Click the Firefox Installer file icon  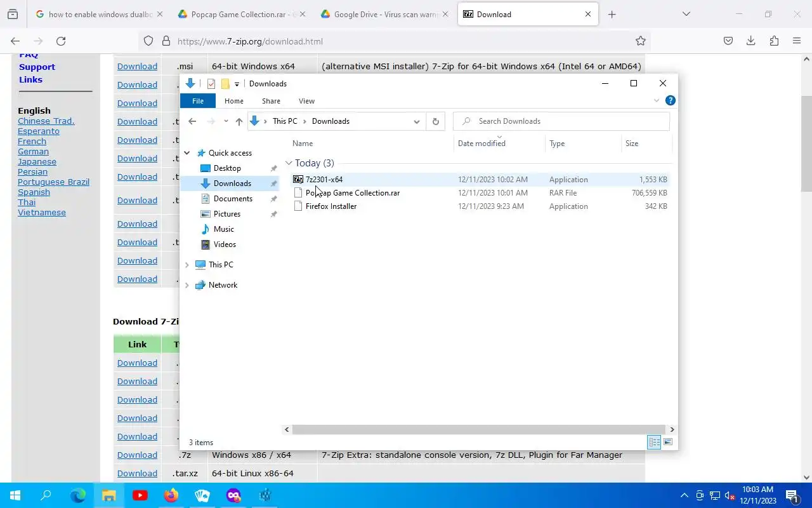pyautogui.click(x=298, y=206)
